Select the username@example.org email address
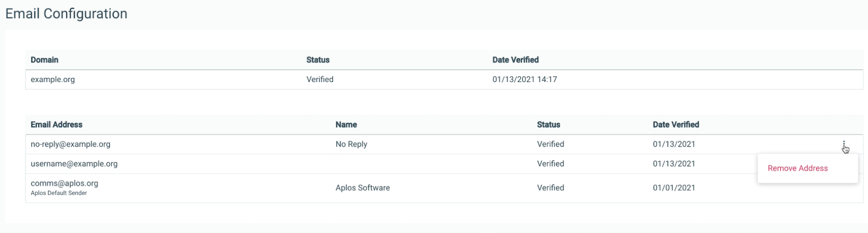This screenshot has width=868, height=233. [74, 164]
